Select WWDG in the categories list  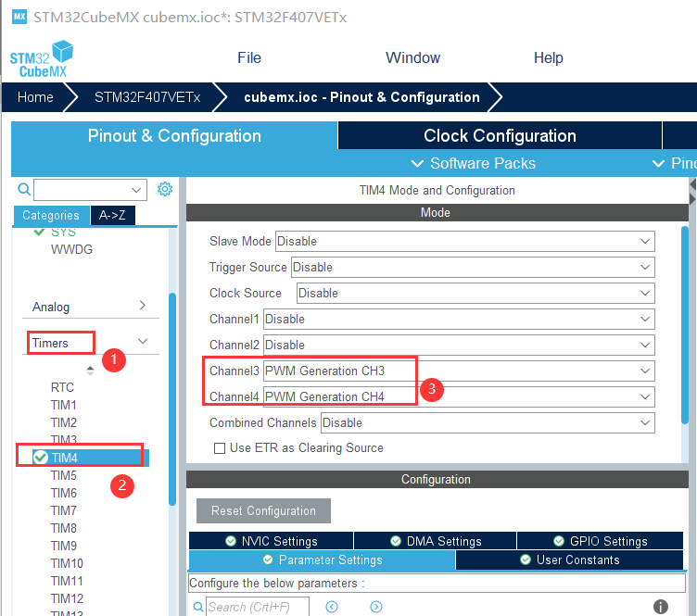point(71,249)
